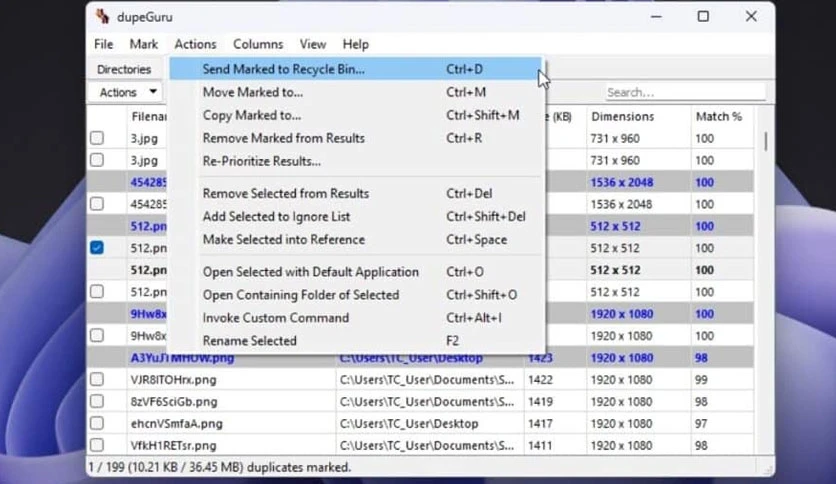
Task: Click the 1536 x 2048 blue dimensions cell
Action: tap(622, 182)
